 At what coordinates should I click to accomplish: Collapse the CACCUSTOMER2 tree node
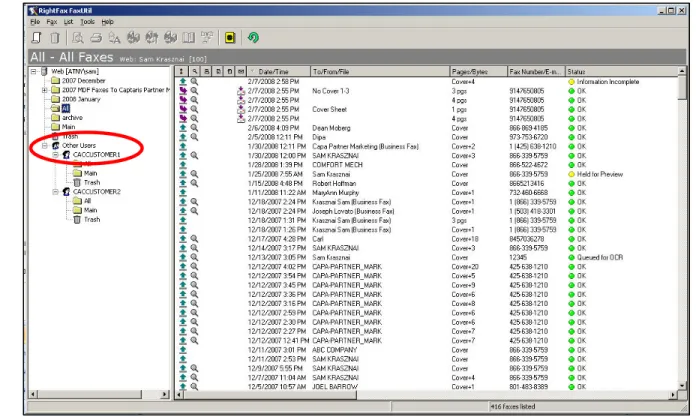(55, 192)
